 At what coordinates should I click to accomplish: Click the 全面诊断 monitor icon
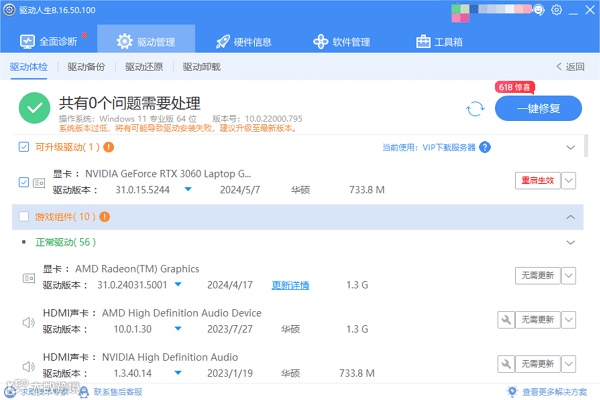coord(27,41)
